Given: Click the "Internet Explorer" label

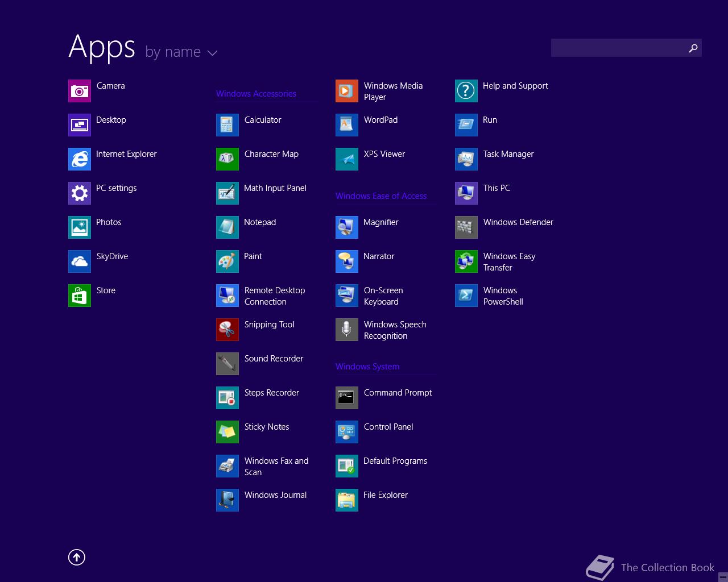Looking at the screenshot, I should pos(126,154).
